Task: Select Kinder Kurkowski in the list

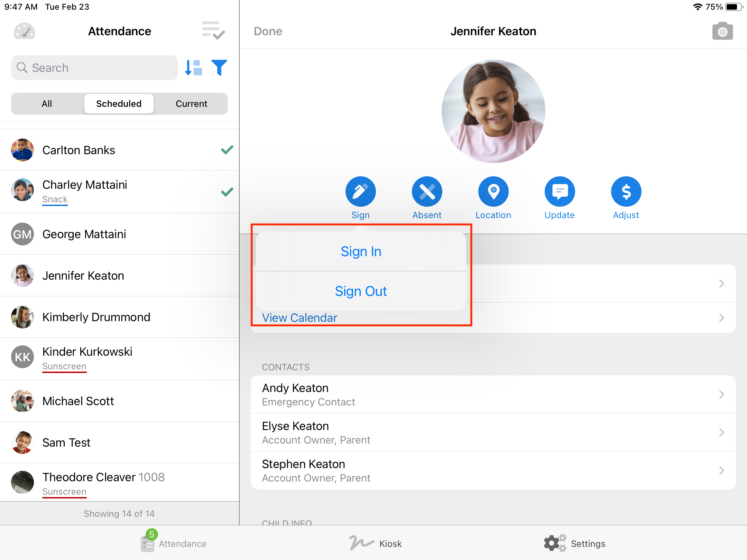Action: 120,359
